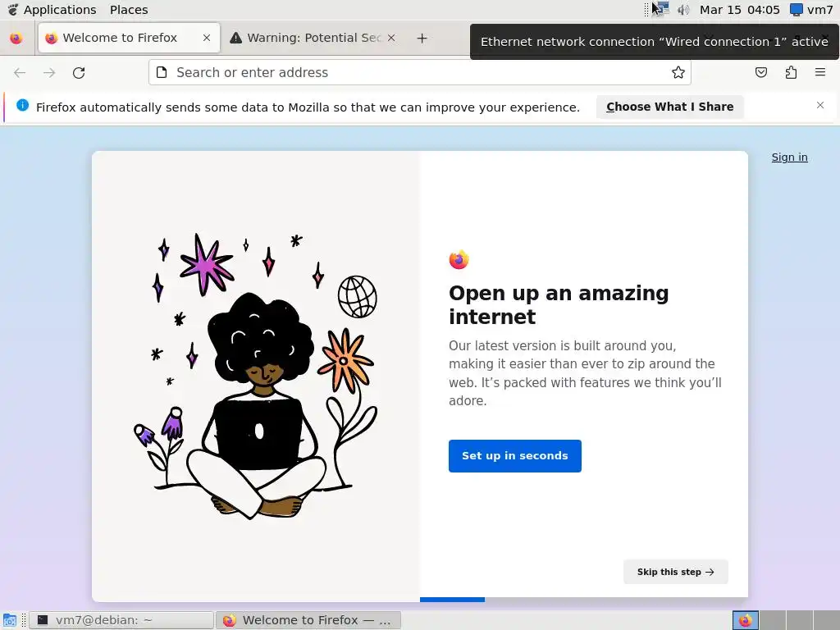Click the illustration of person with laptop

256,377
